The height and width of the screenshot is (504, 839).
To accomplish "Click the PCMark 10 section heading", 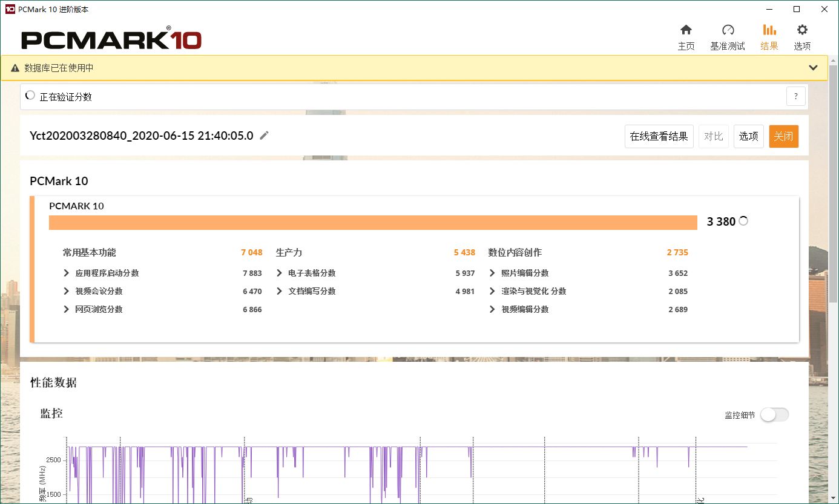I will coord(59,181).
